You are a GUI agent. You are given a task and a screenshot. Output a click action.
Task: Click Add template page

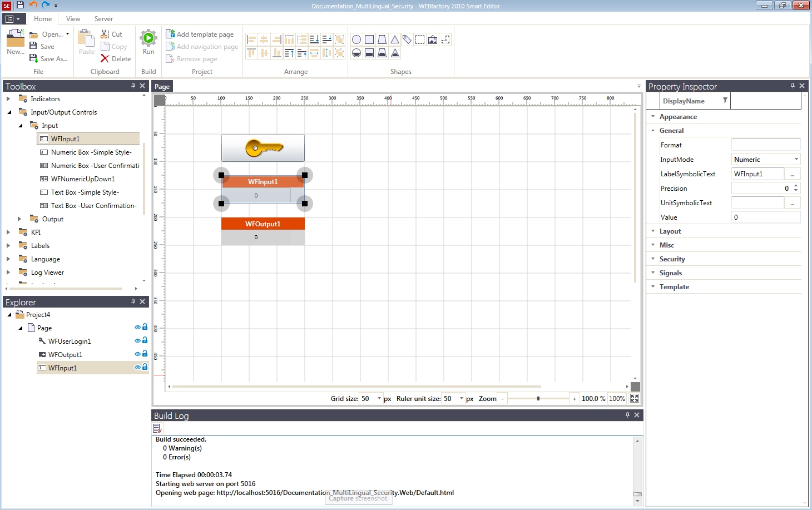(x=200, y=34)
